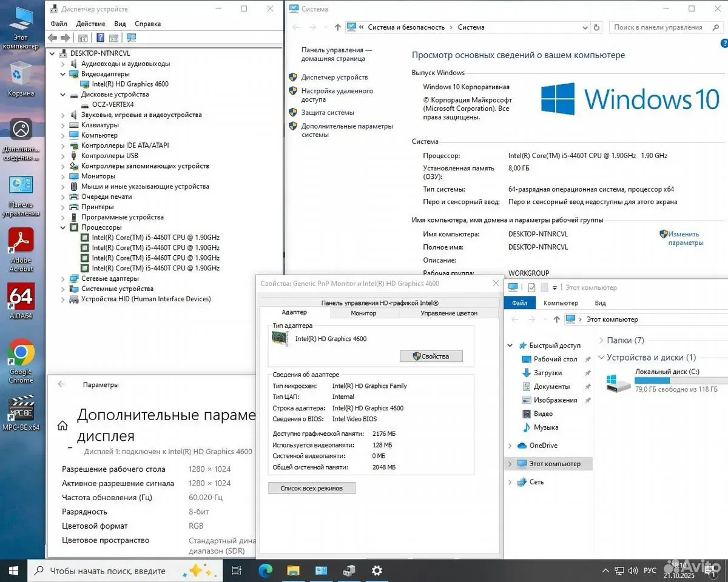Select OCZ-VERTEX4 disk in device tree

coord(112,105)
